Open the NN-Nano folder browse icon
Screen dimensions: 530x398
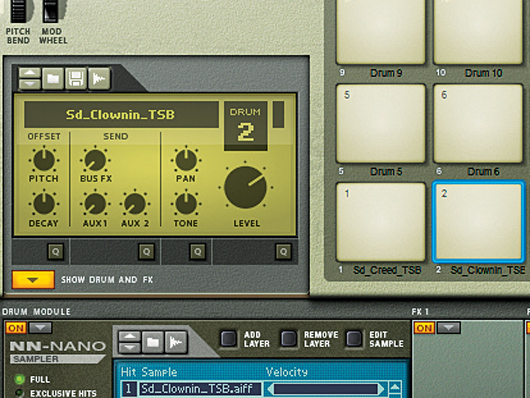tap(153, 342)
